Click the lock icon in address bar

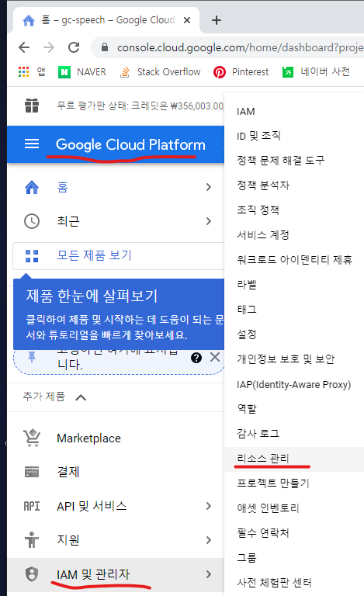(105, 47)
